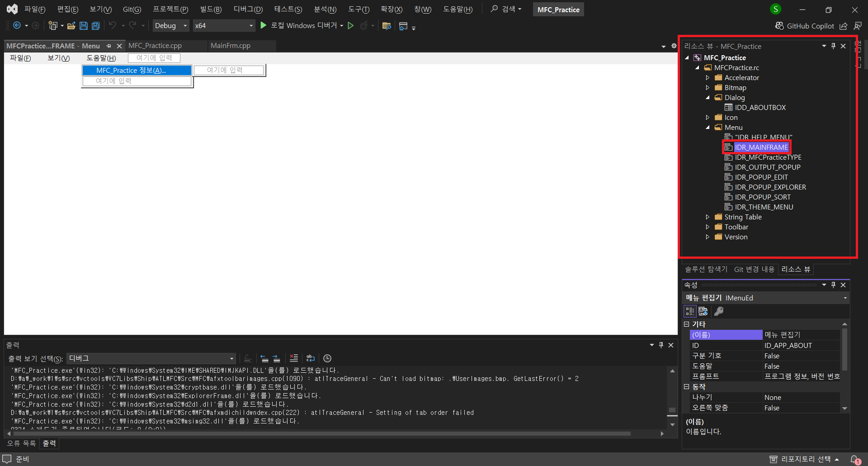The height and width of the screenshot is (466, 868).
Task: Click the 검색 search button in the title bar
Action: coord(506,9)
